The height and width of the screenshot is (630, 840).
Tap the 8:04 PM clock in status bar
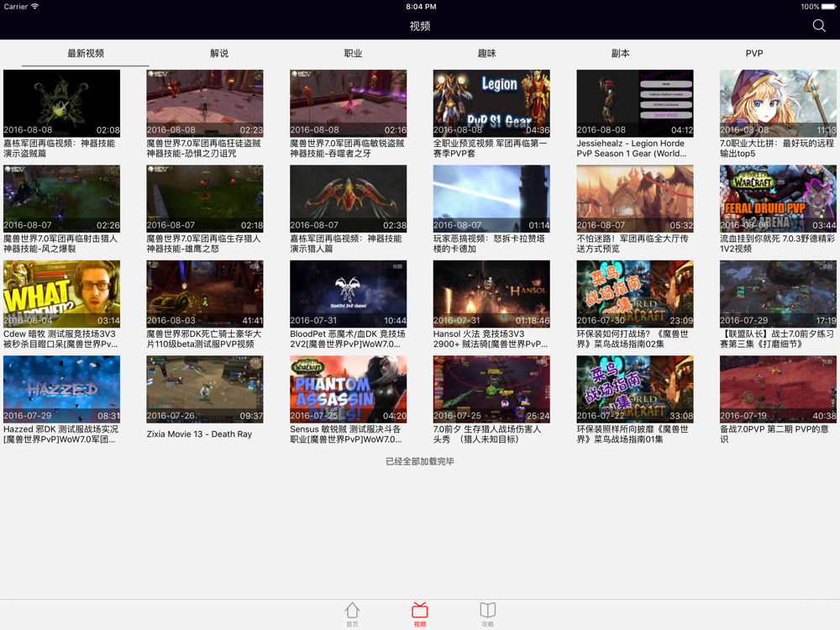click(421, 7)
